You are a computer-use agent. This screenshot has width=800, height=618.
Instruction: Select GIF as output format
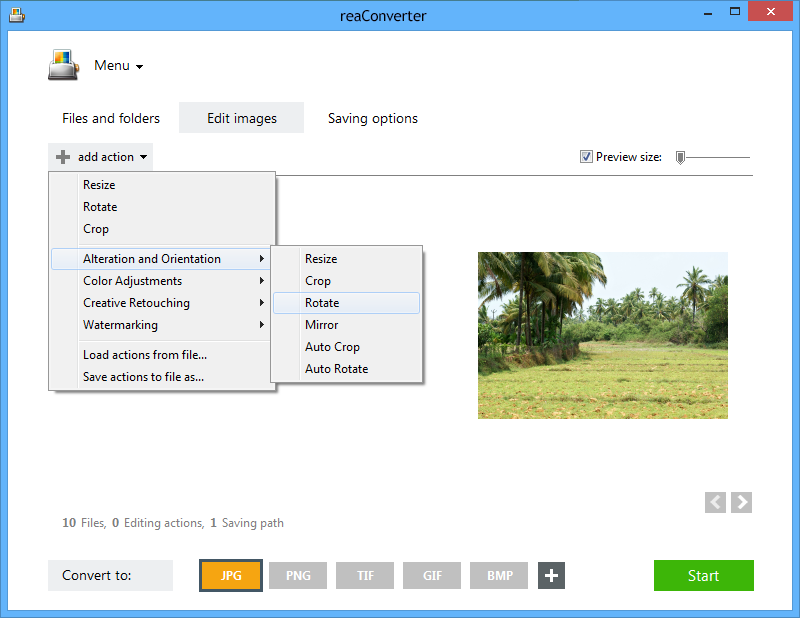432,576
